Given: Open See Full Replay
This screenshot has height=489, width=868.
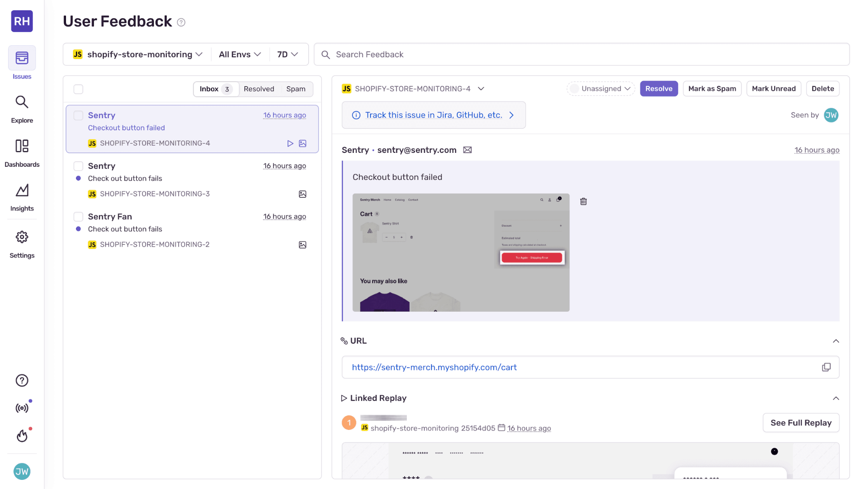Looking at the screenshot, I should [x=800, y=422].
